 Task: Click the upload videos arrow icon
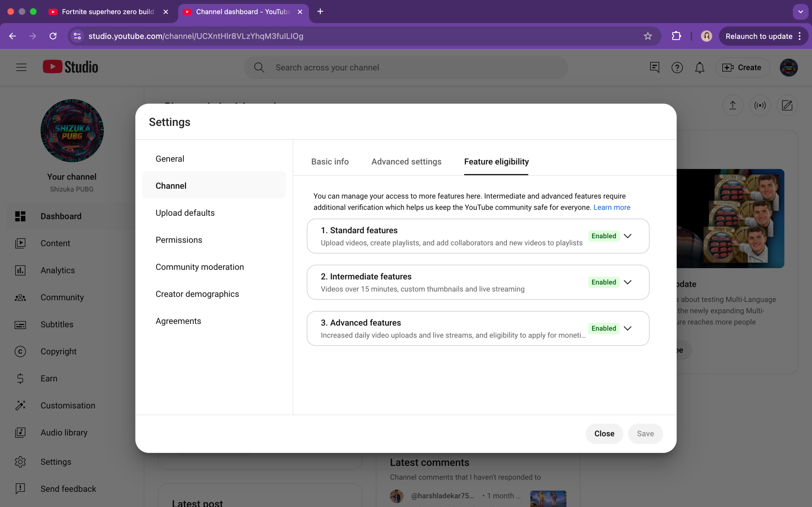tap(732, 105)
